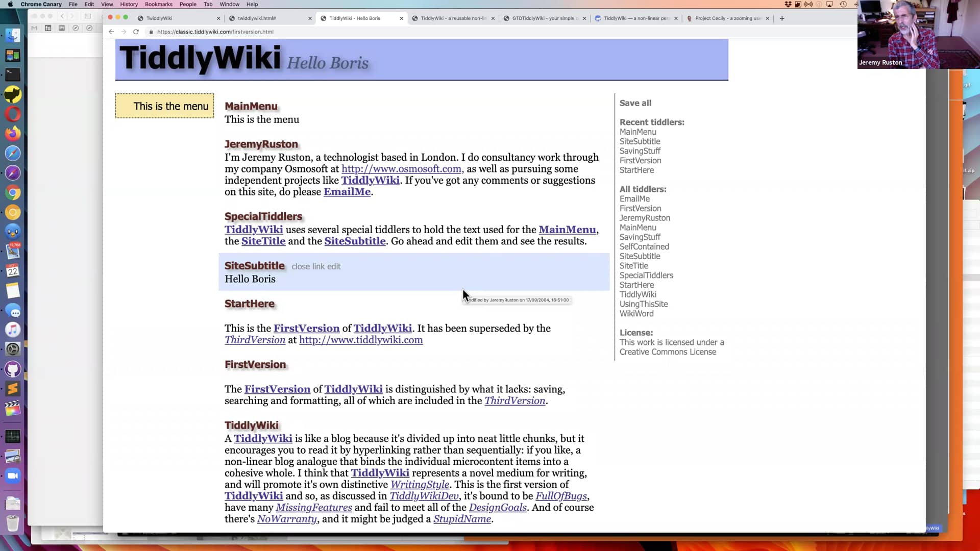
Task: Click 'link' on the SiteSubtitle tiddler
Action: [318, 266]
